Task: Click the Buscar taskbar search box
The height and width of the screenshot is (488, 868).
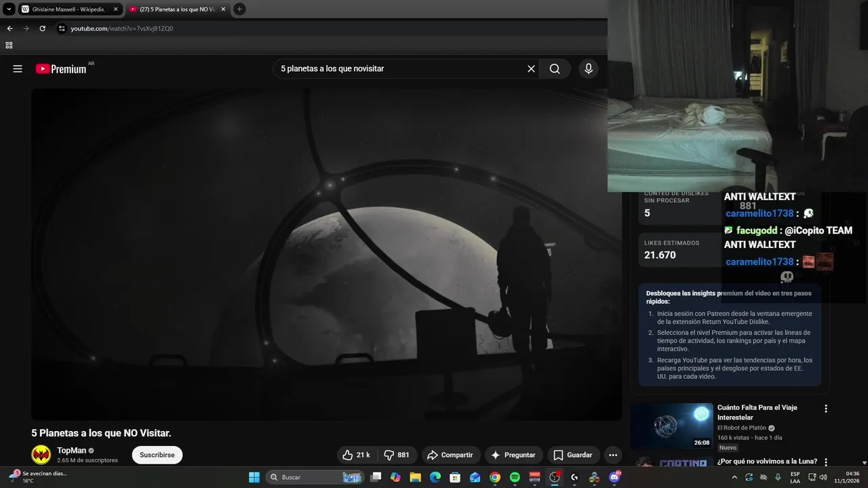Action: [315, 477]
